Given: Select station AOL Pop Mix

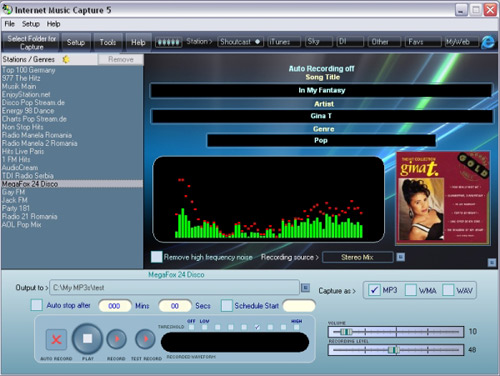Looking at the screenshot, I should 72,225.
